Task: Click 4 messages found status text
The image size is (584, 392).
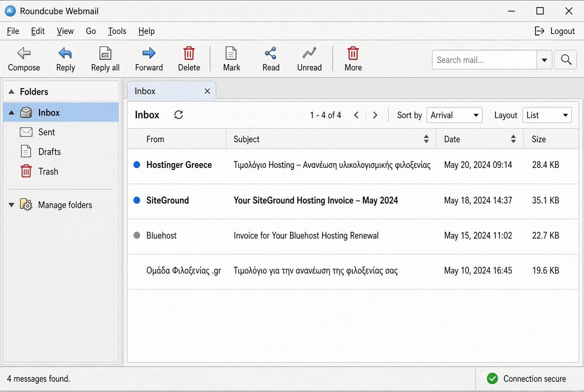Action: pos(38,378)
